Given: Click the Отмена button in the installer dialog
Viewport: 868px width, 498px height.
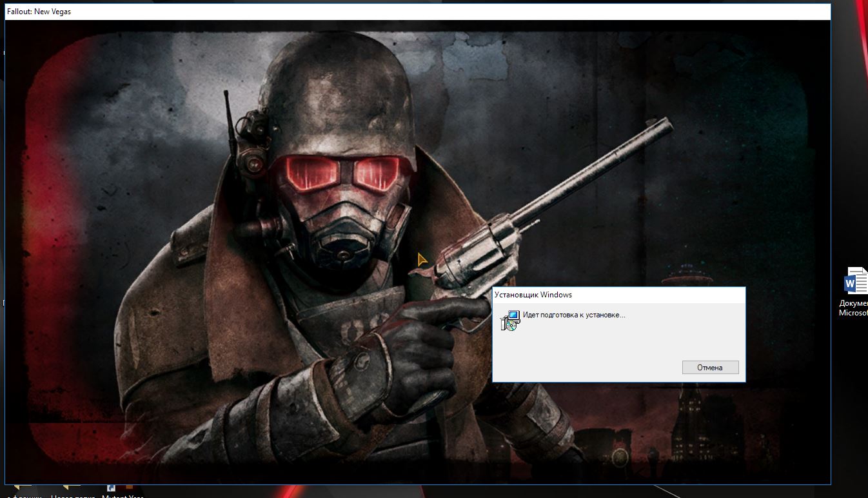Looking at the screenshot, I should (x=710, y=368).
